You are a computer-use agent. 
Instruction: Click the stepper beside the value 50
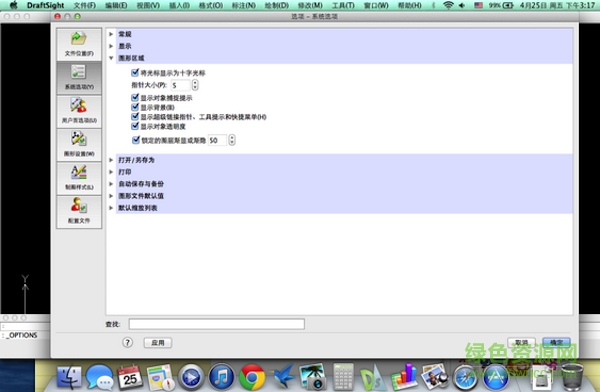tap(232, 140)
